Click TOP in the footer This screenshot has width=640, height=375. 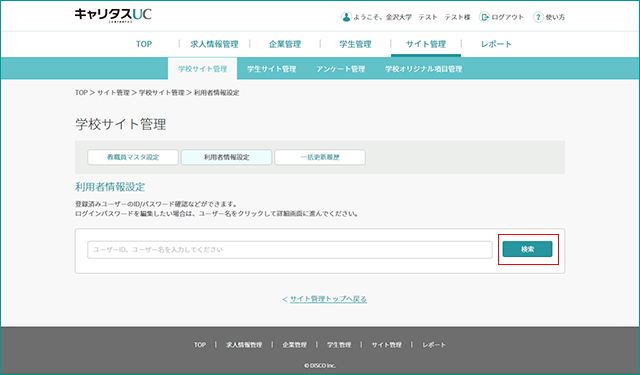200,345
